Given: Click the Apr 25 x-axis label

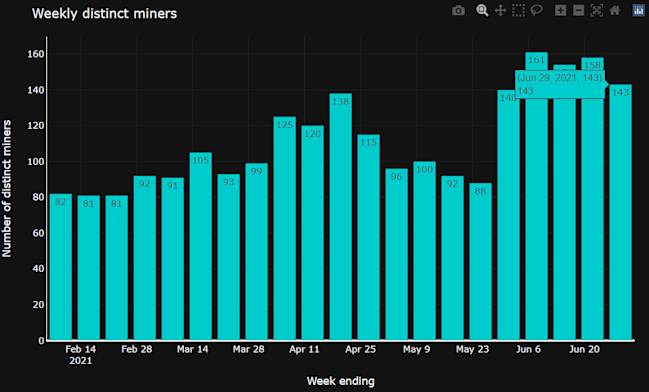Looking at the screenshot, I should [x=361, y=349].
